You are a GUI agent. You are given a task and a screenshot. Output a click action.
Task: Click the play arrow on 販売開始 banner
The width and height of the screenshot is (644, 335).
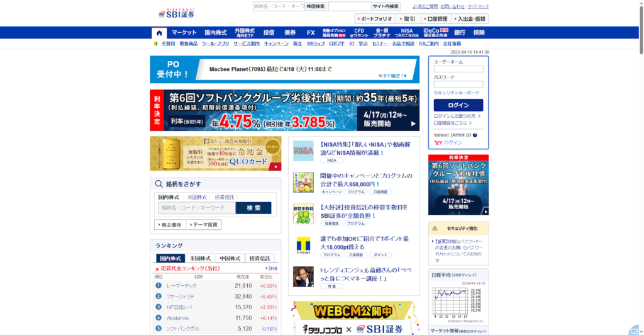click(x=413, y=123)
